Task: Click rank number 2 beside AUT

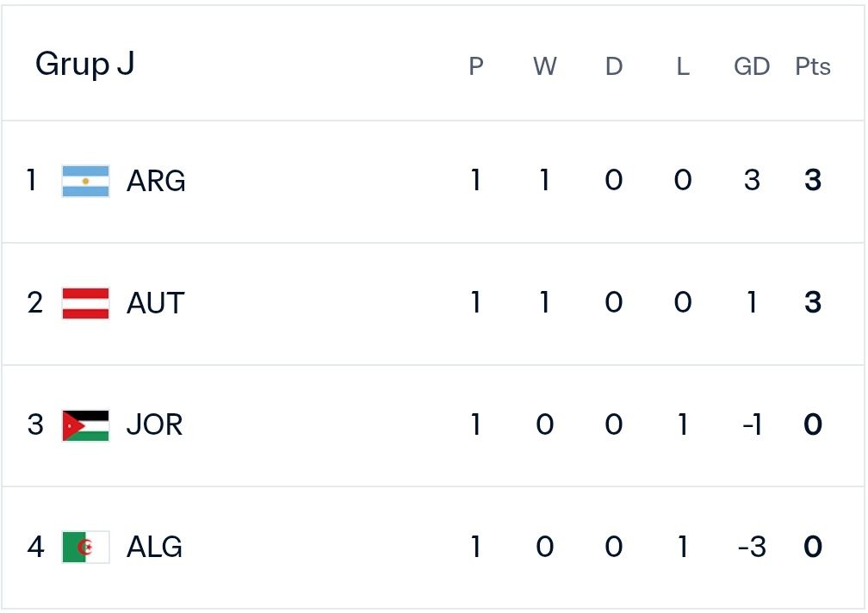Action: [x=34, y=303]
